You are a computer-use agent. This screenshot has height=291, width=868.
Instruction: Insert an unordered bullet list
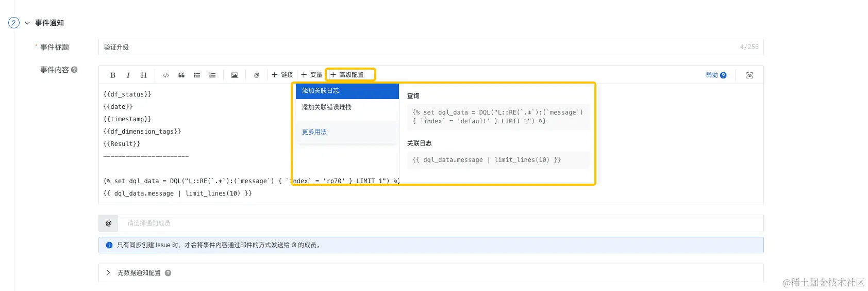(197, 75)
